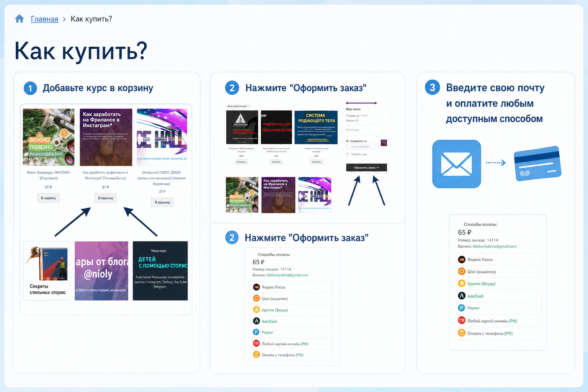Image resolution: width=588 pixels, height=392 pixels.
Task: Choose the Payeer icon in step 3 card
Action: 462,308
